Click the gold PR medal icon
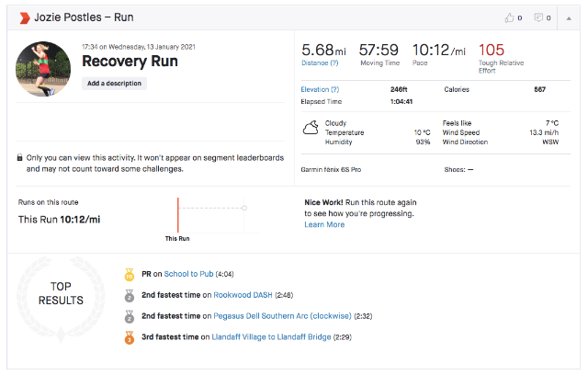 pyautogui.click(x=128, y=273)
